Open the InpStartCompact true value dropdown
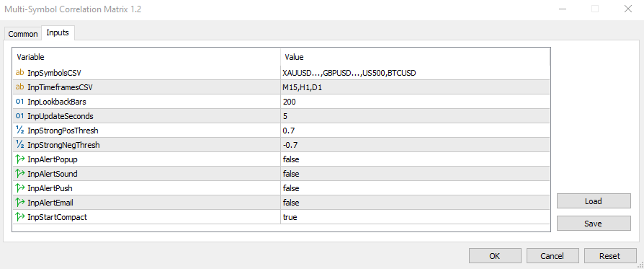Viewport: 644px width, 269px height. (x=415, y=217)
